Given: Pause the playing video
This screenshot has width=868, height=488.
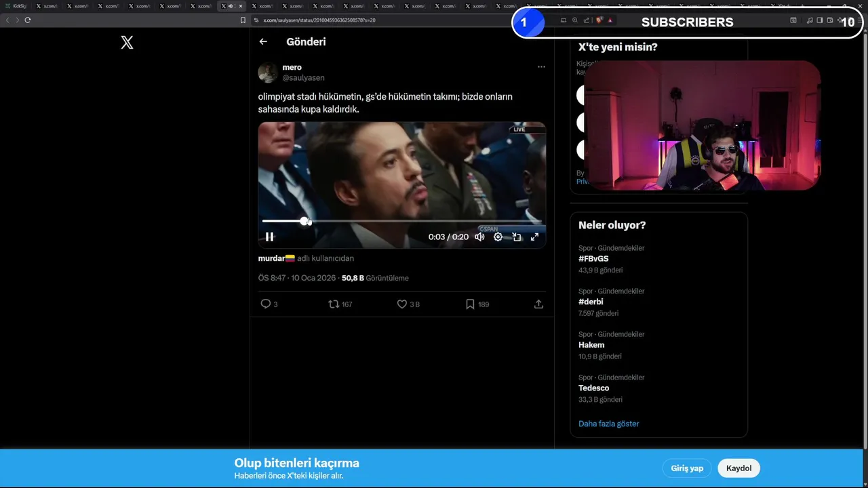Looking at the screenshot, I should (x=269, y=237).
